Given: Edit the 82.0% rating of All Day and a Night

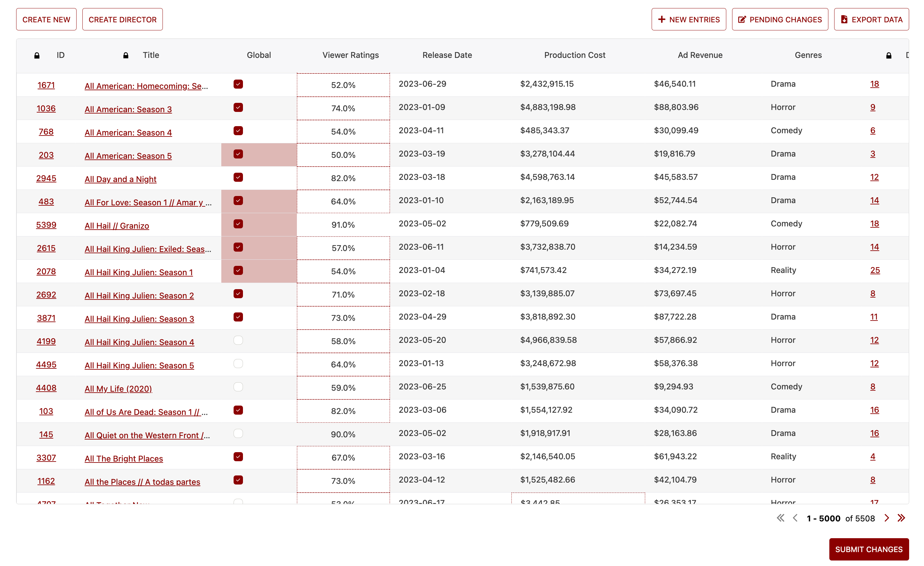Looking at the screenshot, I should click(343, 178).
